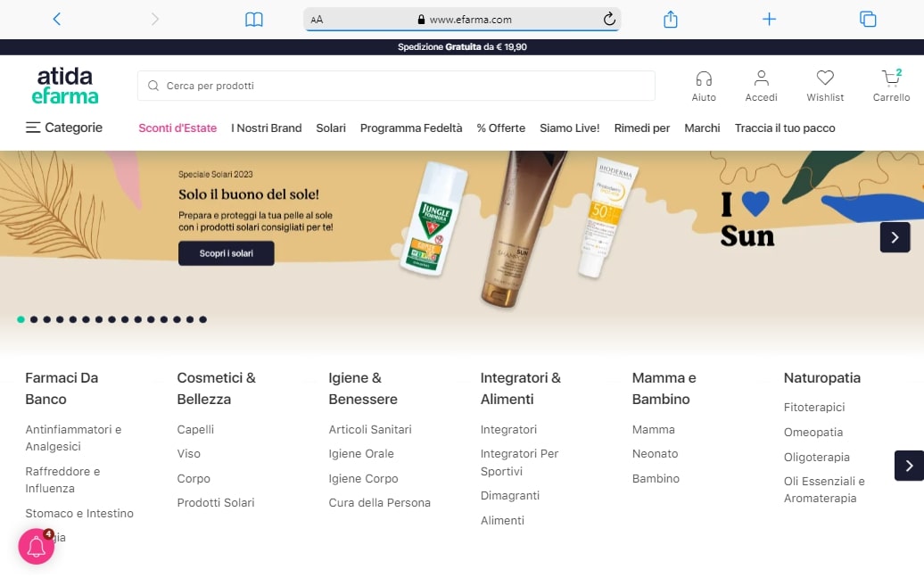The width and height of the screenshot is (924, 578).
Task: Open Traccia il tuo pacco
Action: [785, 128]
